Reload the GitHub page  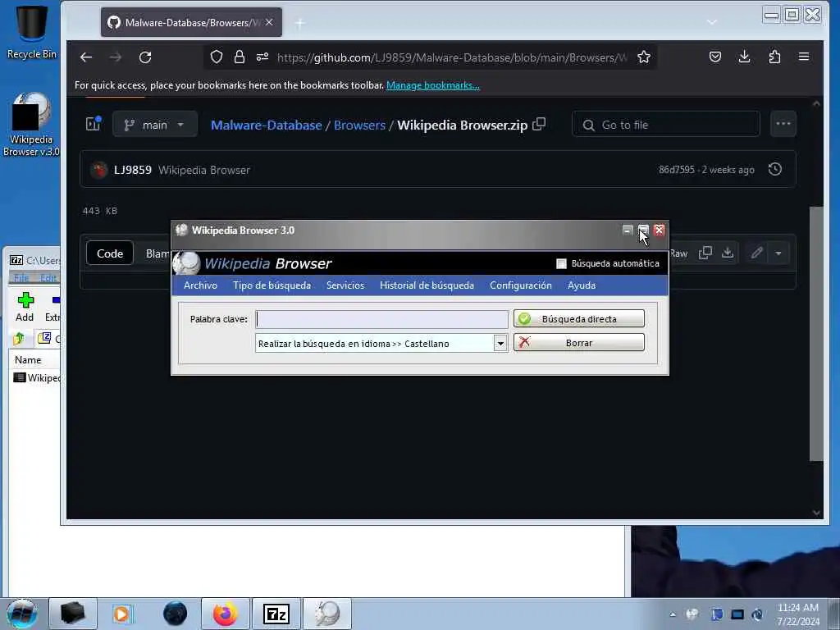[x=145, y=57]
